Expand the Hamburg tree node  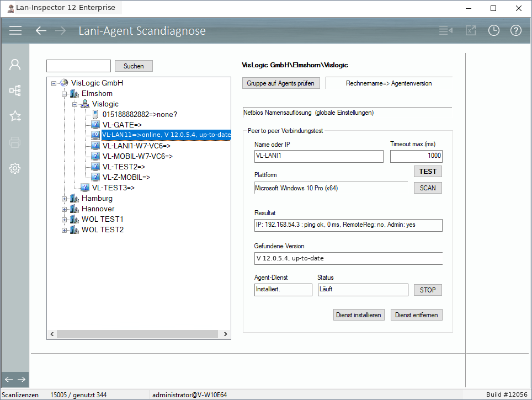[x=64, y=199]
